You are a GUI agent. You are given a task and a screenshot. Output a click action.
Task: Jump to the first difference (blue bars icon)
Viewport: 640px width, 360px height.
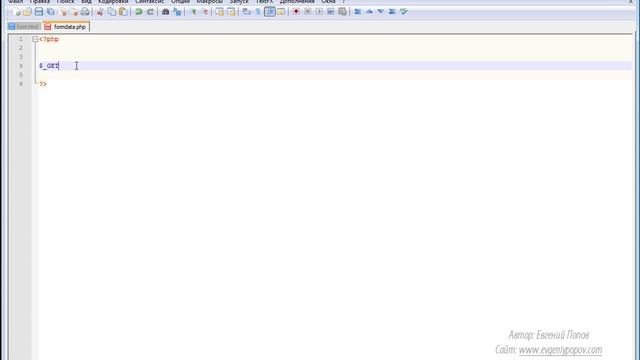point(358,12)
